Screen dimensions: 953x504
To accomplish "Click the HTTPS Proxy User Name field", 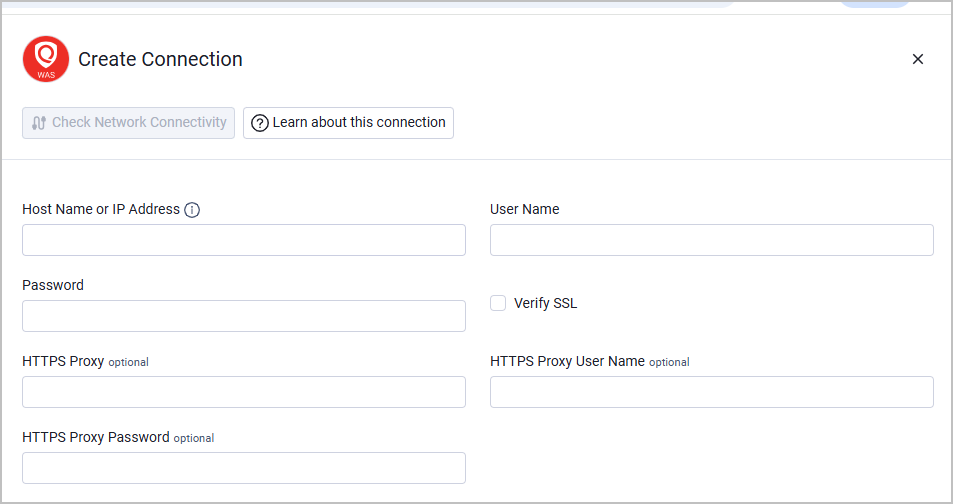I will point(712,392).
